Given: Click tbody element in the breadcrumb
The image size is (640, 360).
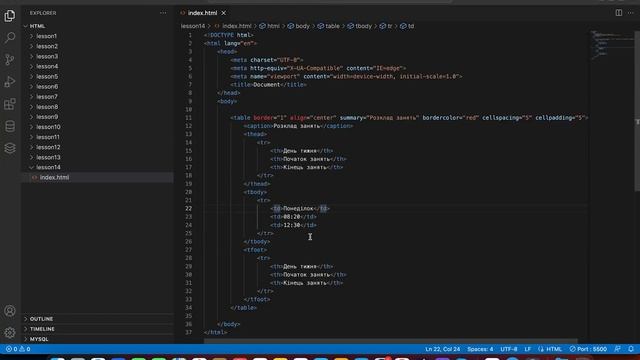Looking at the screenshot, I should 360,26.
